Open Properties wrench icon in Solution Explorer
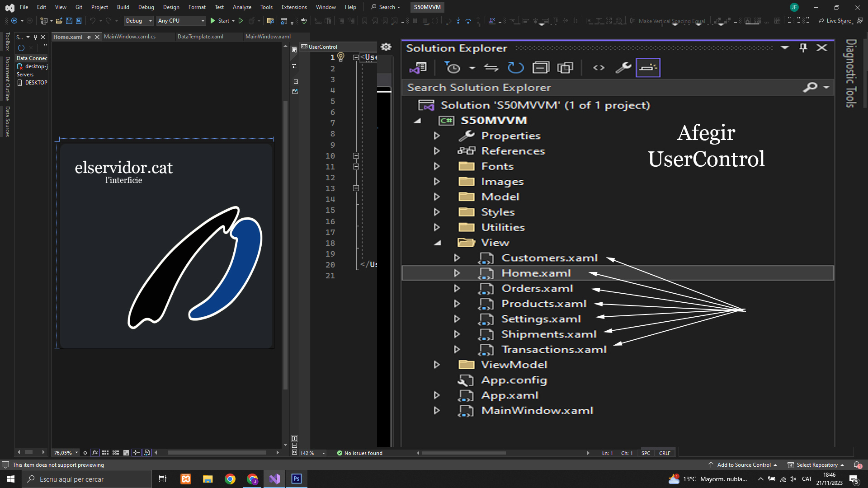Viewport: 868px width, 488px height. tap(623, 68)
